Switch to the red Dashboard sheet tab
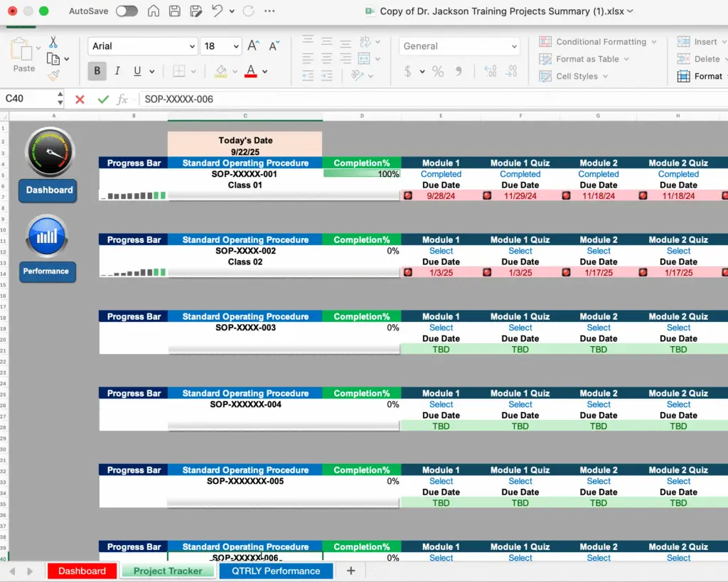 [x=82, y=571]
